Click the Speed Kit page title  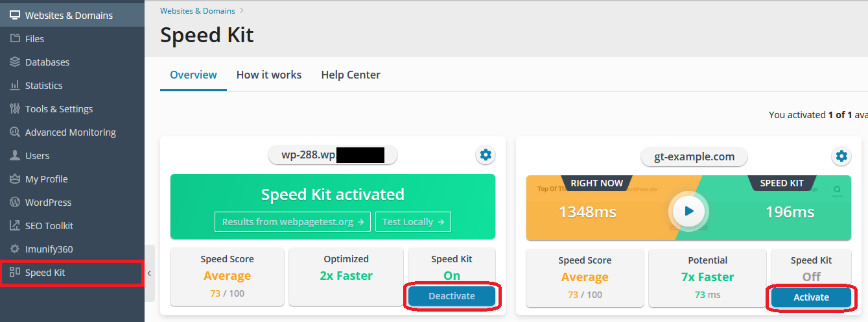click(207, 35)
